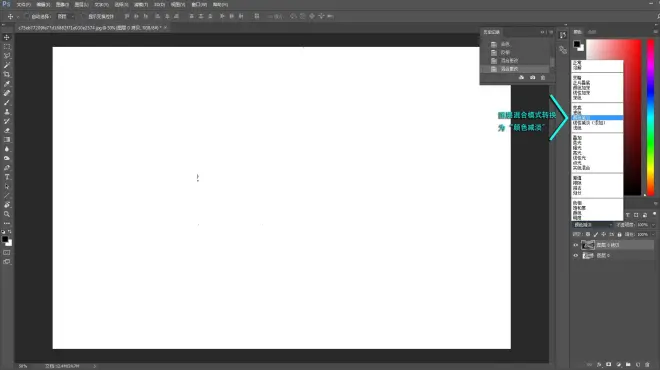Select the Move tool in the toolbox
Screen dimensions: 660x370
[7, 37]
